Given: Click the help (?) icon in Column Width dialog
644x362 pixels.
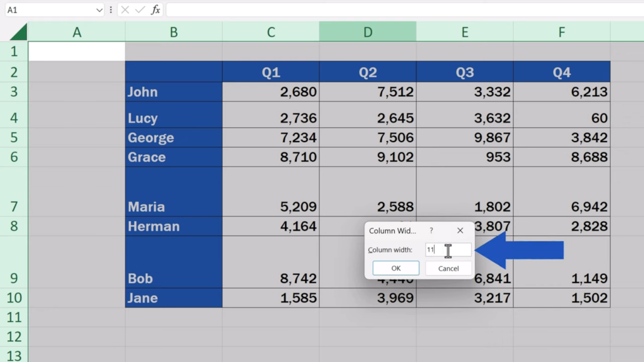Looking at the screenshot, I should pyautogui.click(x=431, y=230).
